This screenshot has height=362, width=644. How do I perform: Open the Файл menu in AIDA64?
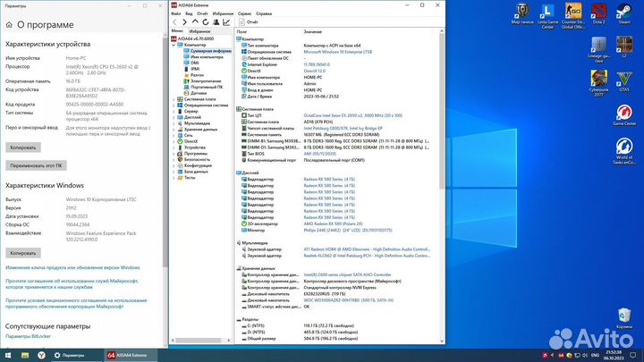point(176,13)
